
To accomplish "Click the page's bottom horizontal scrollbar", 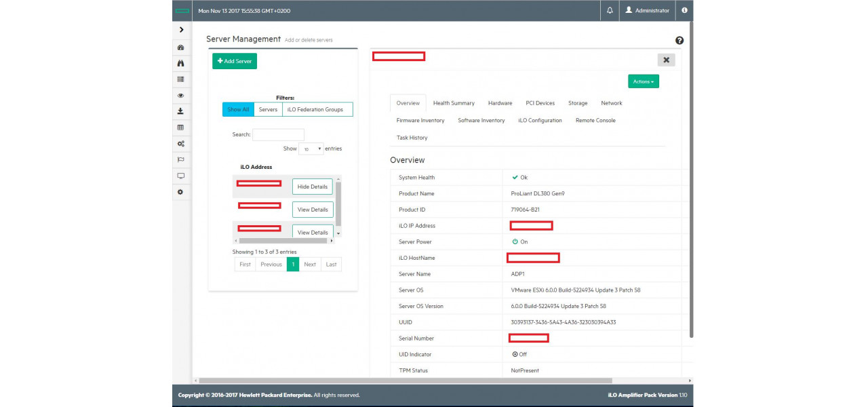I will pyautogui.click(x=406, y=381).
